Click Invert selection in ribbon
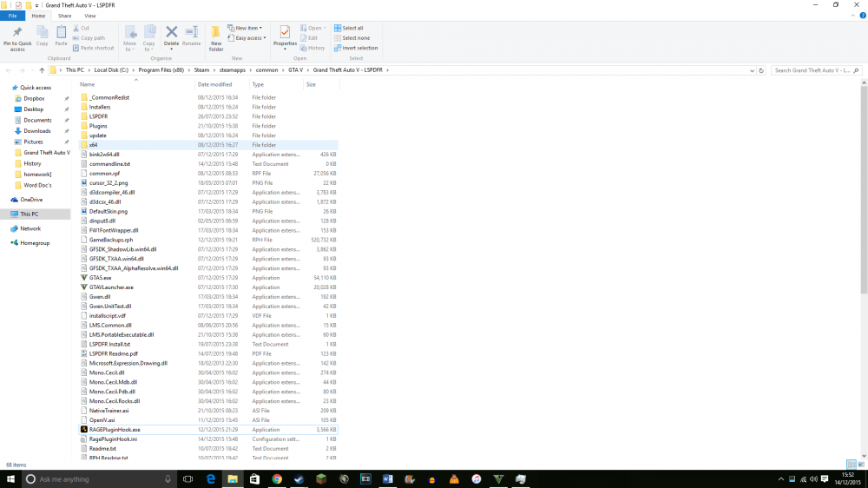The image size is (868, 488). (x=355, y=48)
